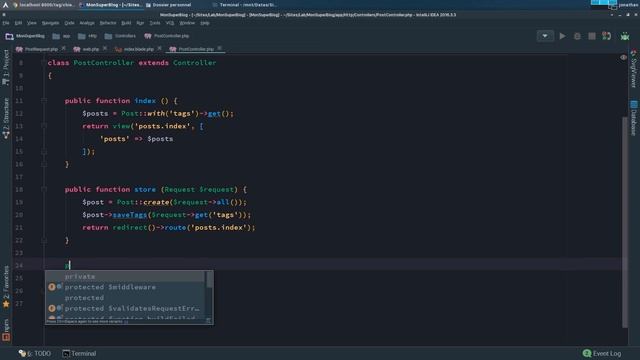This screenshot has width=640, height=360.
Task: Open the 2: Structure tool window
Action: (x=6, y=118)
